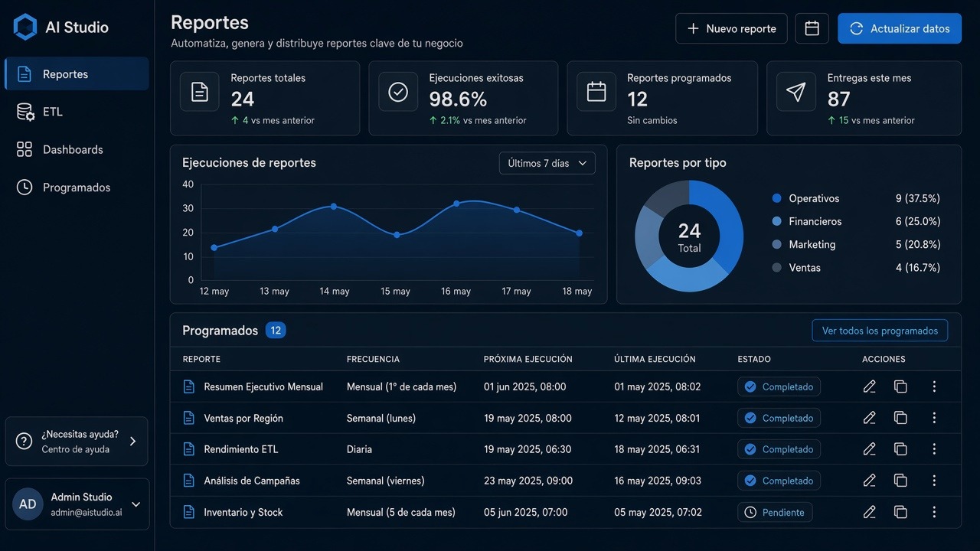Click the 14 may data point on chart

point(334,207)
